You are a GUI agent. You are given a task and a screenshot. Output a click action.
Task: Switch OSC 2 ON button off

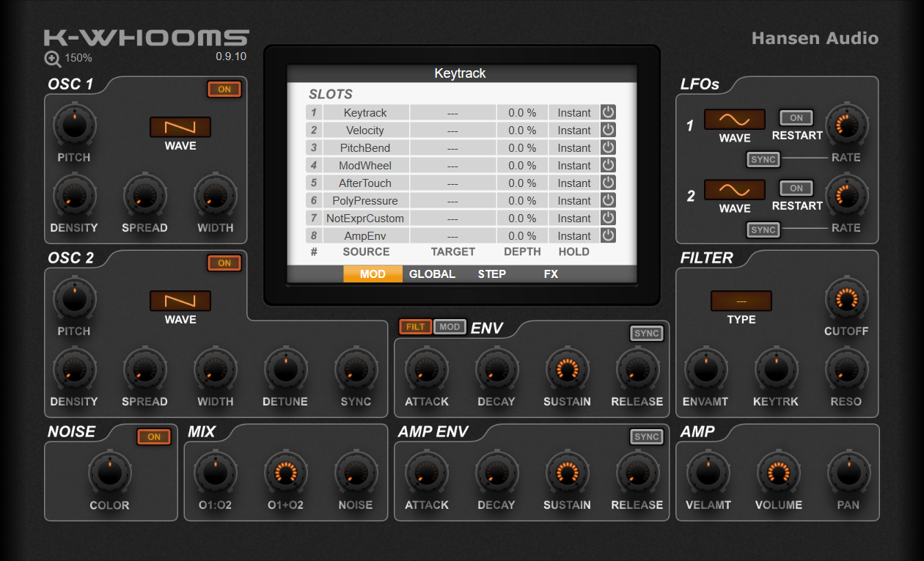224,263
